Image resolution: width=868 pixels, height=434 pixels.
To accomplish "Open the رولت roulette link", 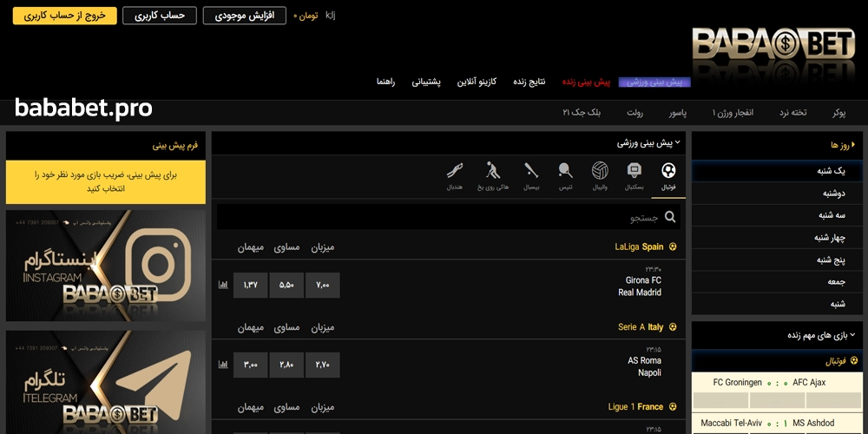I will (x=635, y=113).
